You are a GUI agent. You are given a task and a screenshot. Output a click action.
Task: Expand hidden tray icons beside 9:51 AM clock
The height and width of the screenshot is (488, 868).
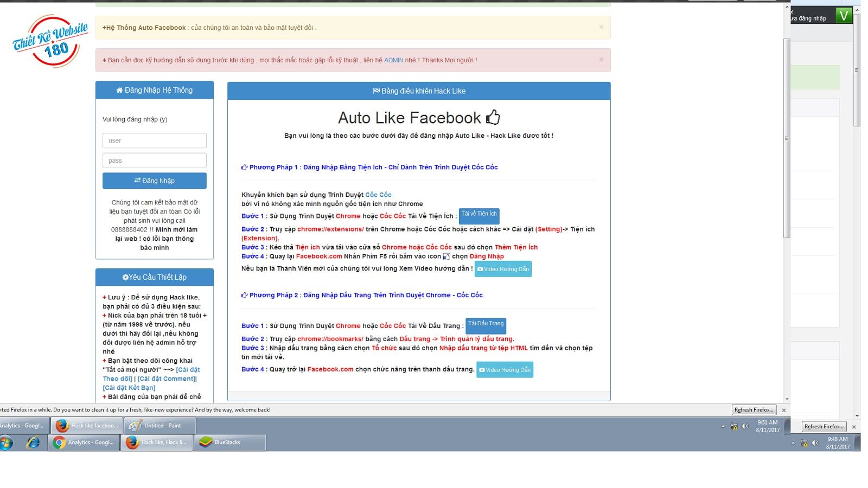tap(723, 427)
